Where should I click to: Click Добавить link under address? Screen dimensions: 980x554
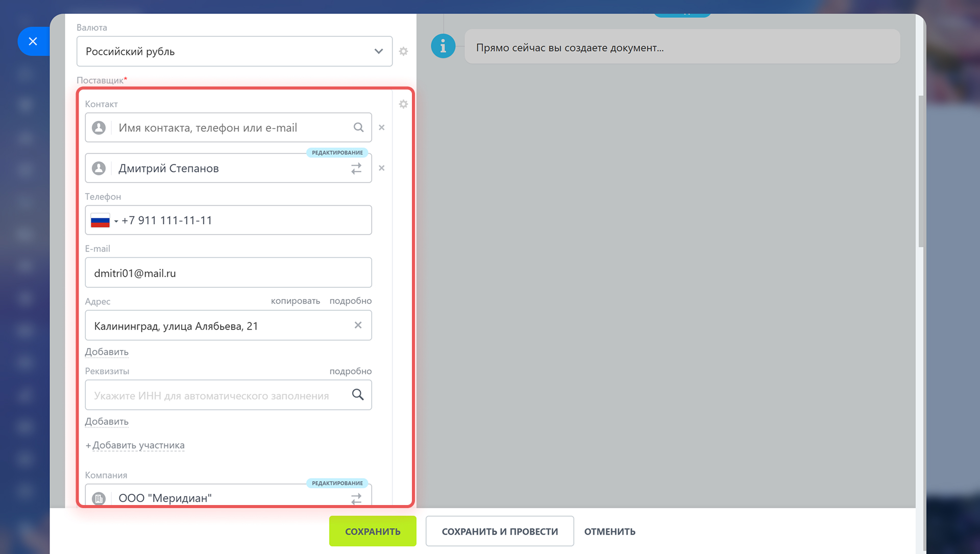(x=107, y=352)
